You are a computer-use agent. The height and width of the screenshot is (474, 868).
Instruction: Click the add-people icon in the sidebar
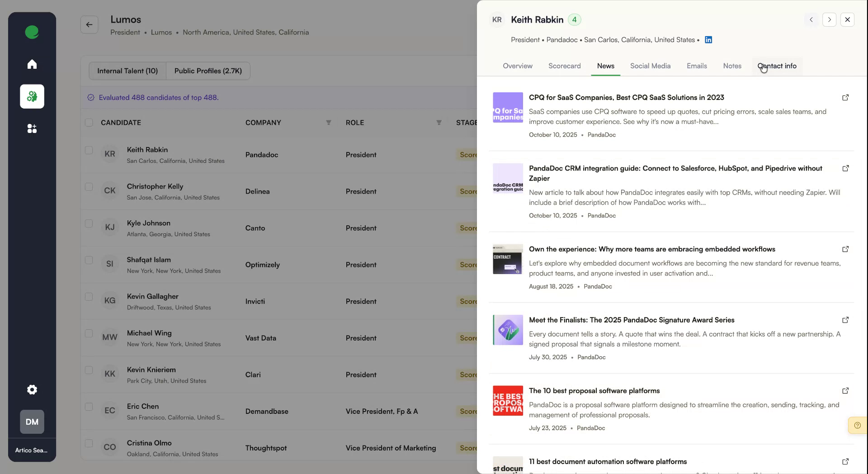pyautogui.click(x=32, y=129)
